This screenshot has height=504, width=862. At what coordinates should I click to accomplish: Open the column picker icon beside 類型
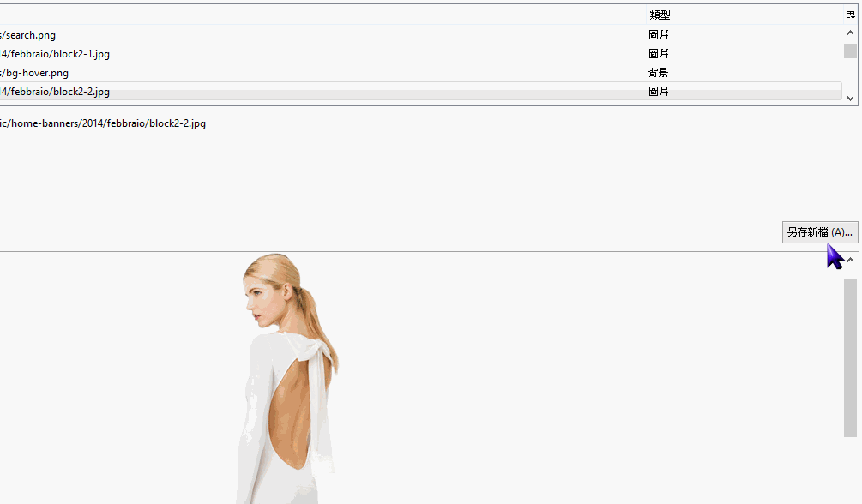(851, 15)
